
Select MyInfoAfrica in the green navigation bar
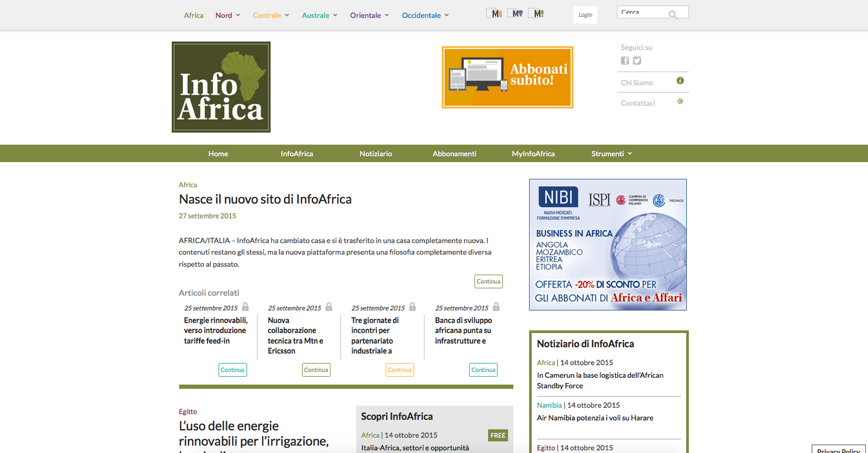point(533,153)
